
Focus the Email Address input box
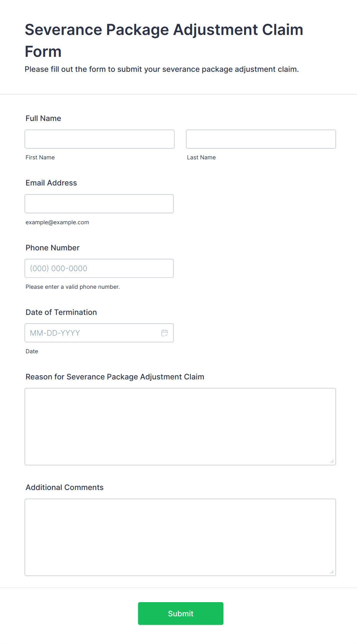click(99, 204)
